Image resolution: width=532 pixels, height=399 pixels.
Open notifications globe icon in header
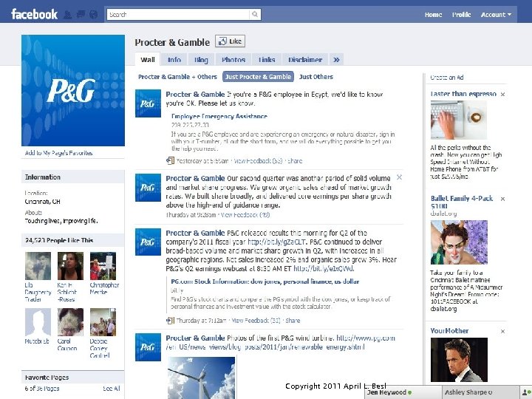click(x=93, y=15)
